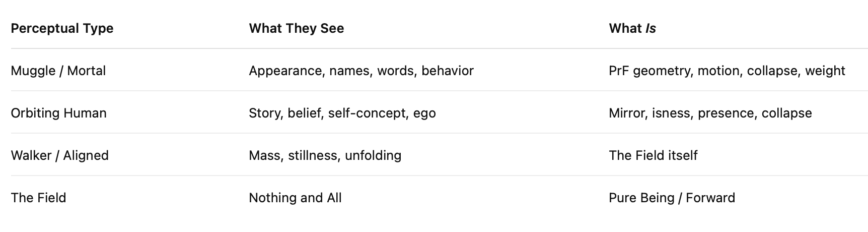
Task: Select the Orbiting Human row label
Action: 58,113
